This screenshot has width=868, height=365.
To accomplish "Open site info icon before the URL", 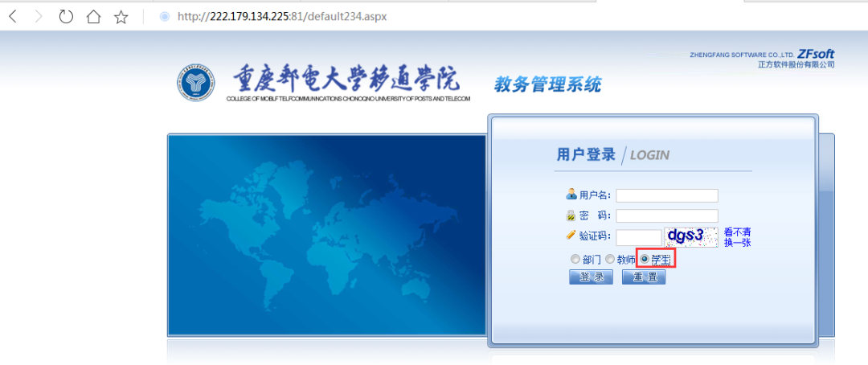I will coord(165,17).
